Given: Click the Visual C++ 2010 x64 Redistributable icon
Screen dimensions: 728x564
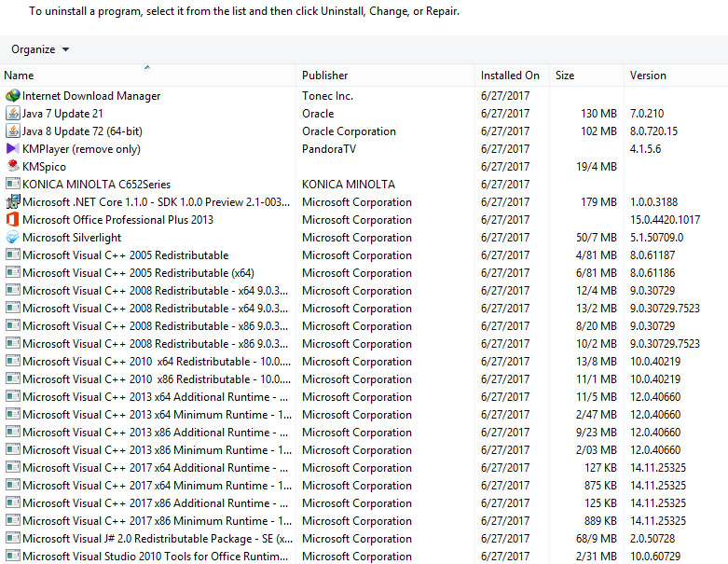Looking at the screenshot, I should pos(12,361).
